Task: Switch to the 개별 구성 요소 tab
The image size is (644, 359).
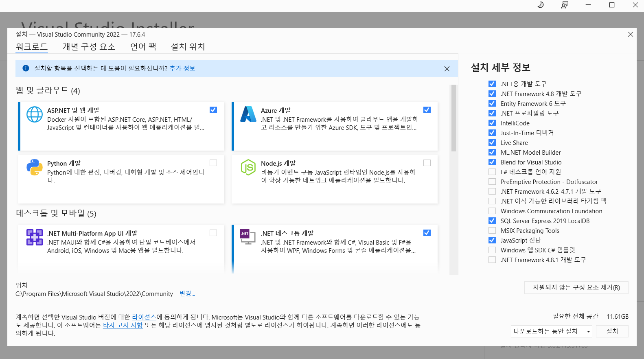Action: tap(89, 47)
